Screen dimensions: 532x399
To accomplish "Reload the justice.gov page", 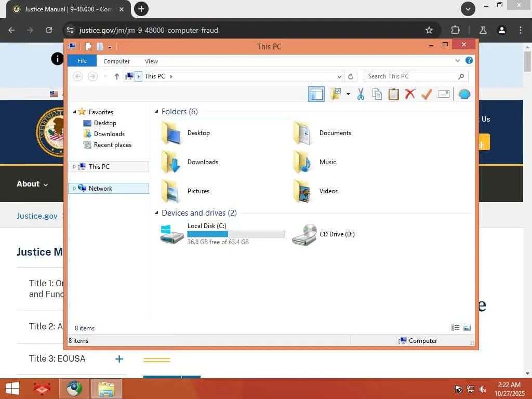I will (49, 30).
